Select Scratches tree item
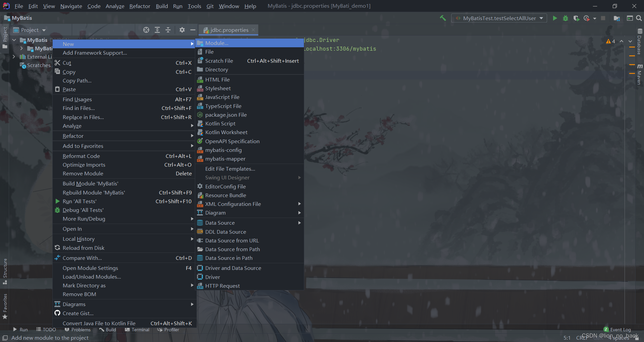Viewport: 644px width, 342px height. click(x=35, y=65)
